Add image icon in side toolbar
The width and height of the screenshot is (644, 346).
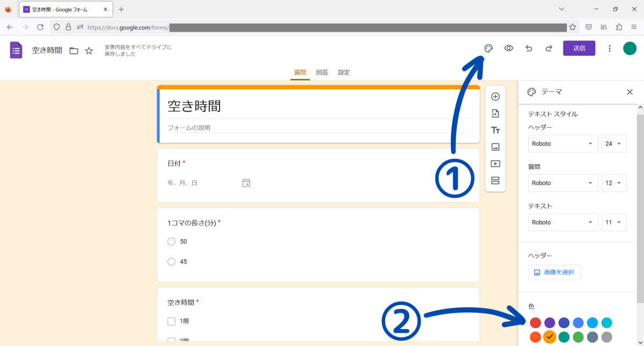click(x=495, y=147)
